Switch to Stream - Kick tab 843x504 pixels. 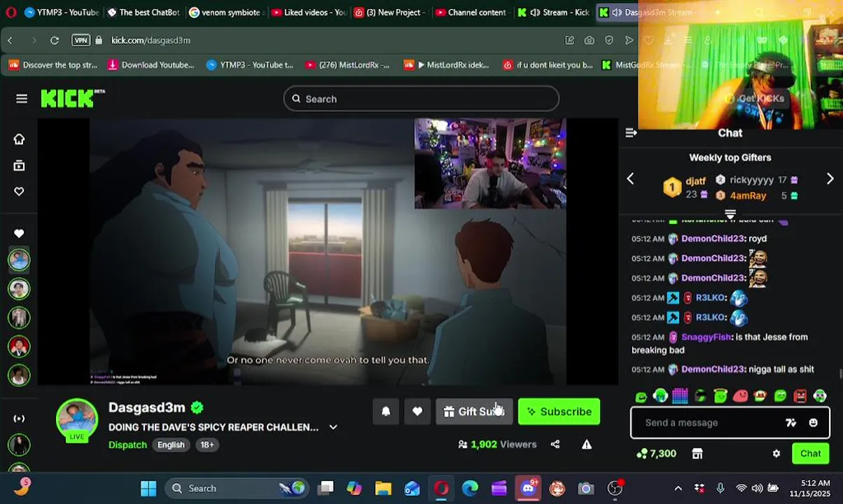coord(555,13)
